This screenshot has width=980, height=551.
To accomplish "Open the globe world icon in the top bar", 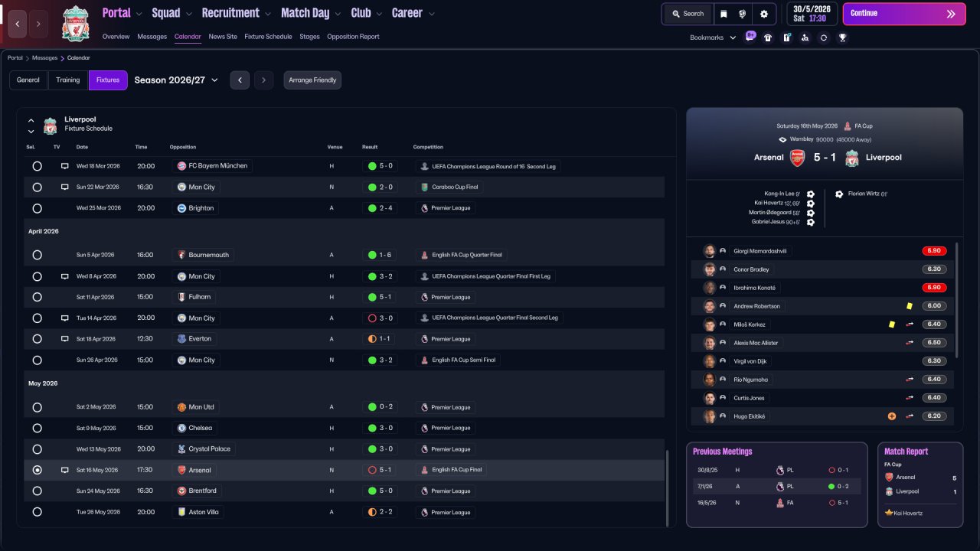I will tap(743, 14).
